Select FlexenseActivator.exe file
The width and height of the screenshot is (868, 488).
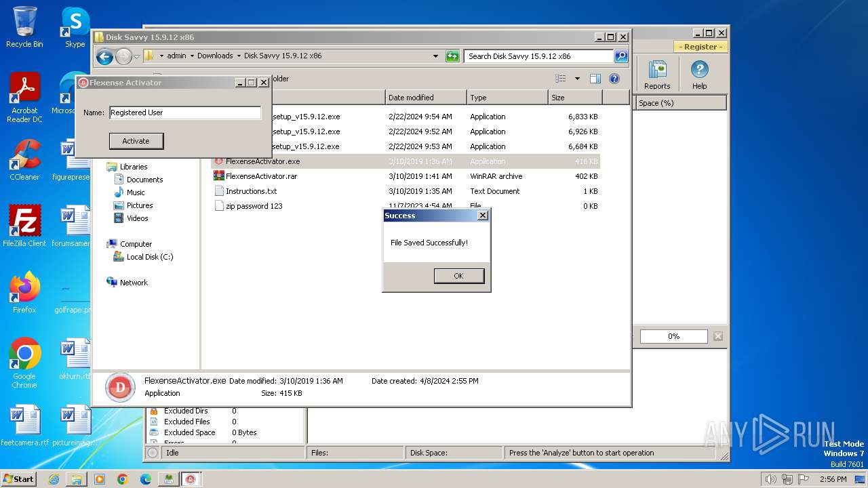[x=406, y=161]
